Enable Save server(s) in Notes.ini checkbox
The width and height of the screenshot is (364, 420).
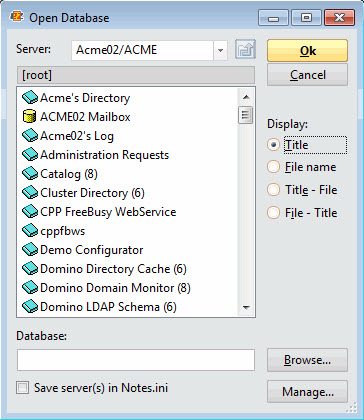[x=23, y=388]
